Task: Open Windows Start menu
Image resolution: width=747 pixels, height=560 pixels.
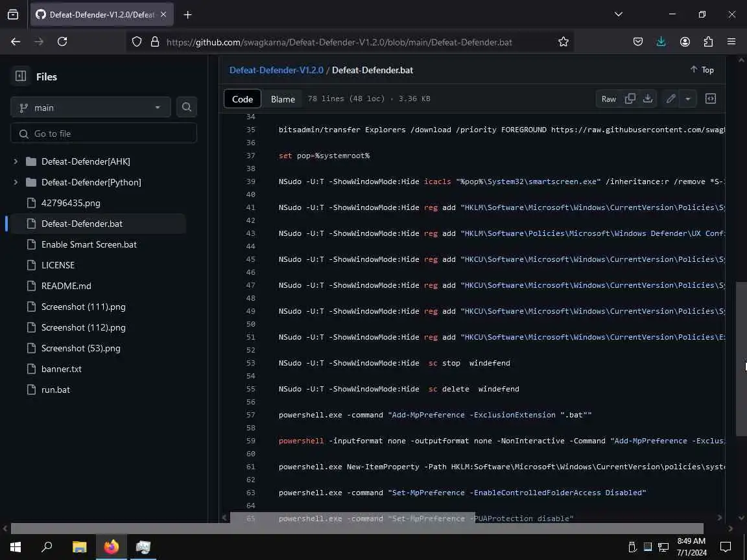Action: click(x=16, y=546)
